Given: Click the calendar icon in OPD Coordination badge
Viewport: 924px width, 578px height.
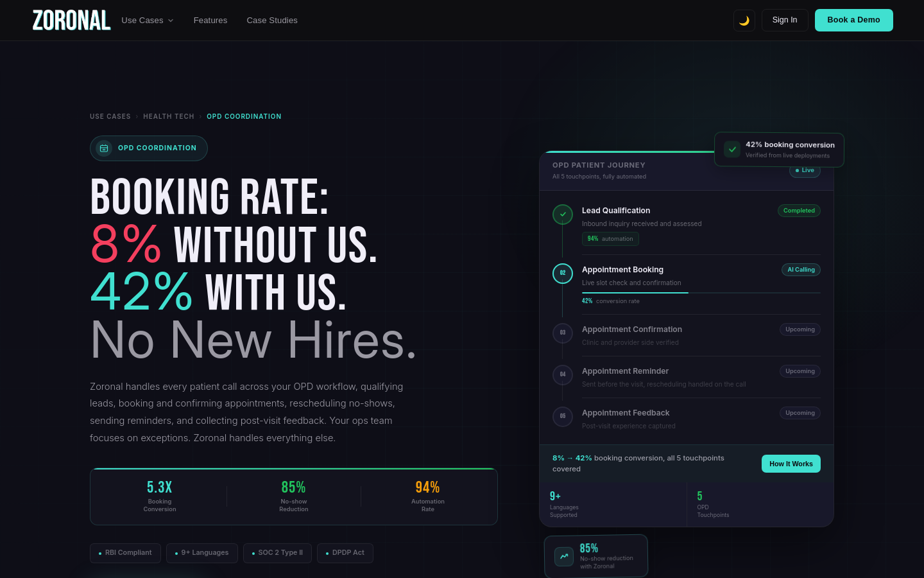Looking at the screenshot, I should pyautogui.click(x=104, y=148).
